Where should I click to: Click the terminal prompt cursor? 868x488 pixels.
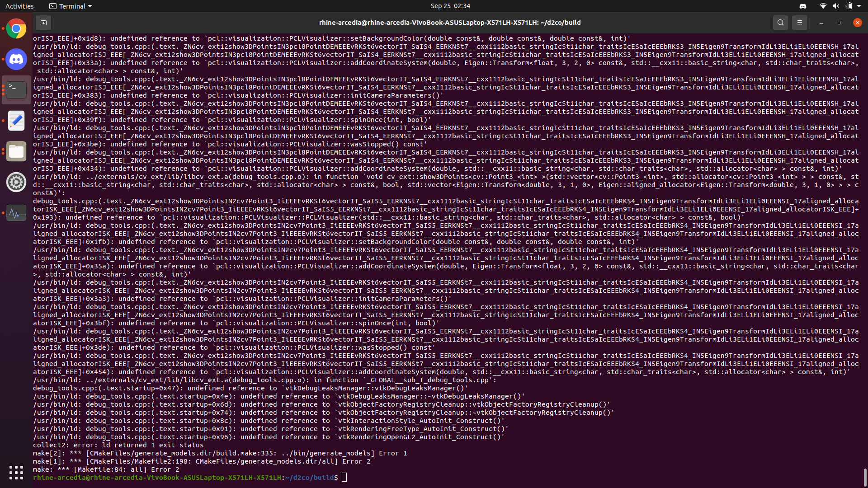click(344, 478)
